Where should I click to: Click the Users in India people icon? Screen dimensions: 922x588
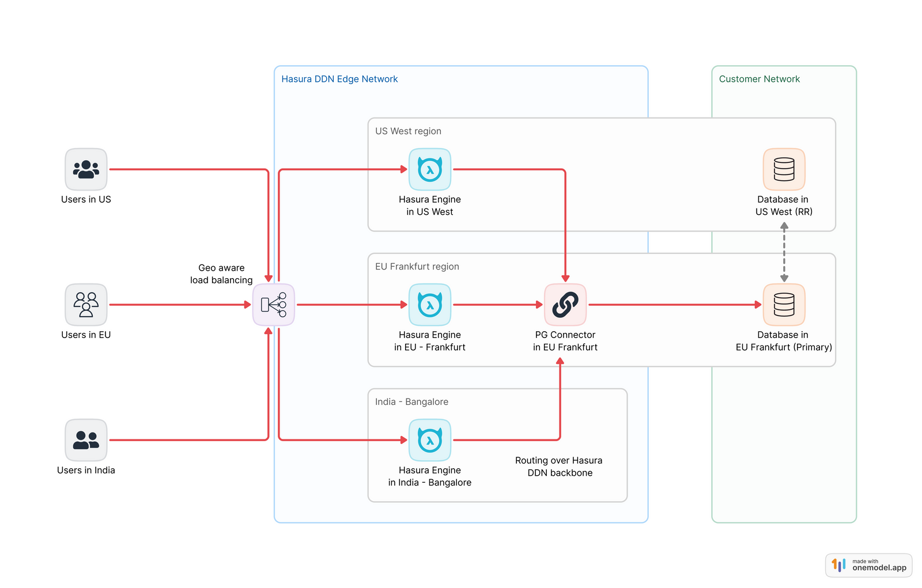pyautogui.click(x=85, y=439)
